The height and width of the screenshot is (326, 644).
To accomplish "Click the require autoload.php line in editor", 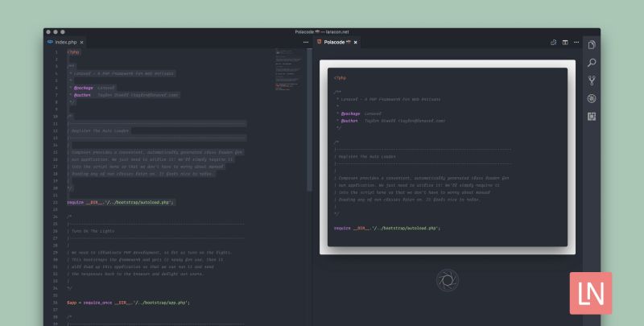I will click(x=120, y=202).
